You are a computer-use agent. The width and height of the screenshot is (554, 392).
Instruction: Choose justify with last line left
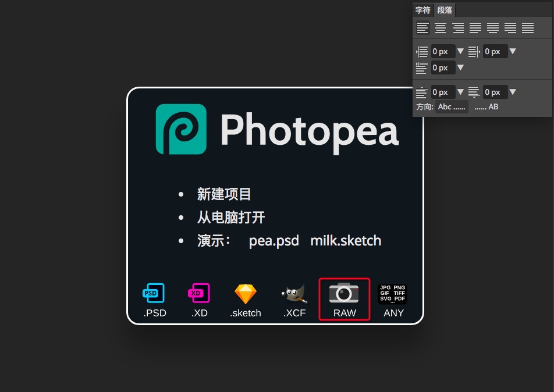pos(475,28)
